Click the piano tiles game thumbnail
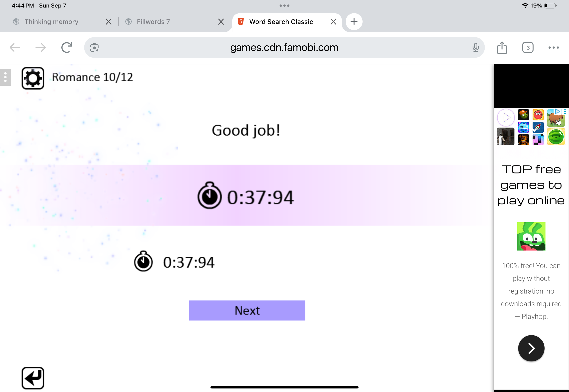Screen dimensions: 569x392 click(538, 140)
